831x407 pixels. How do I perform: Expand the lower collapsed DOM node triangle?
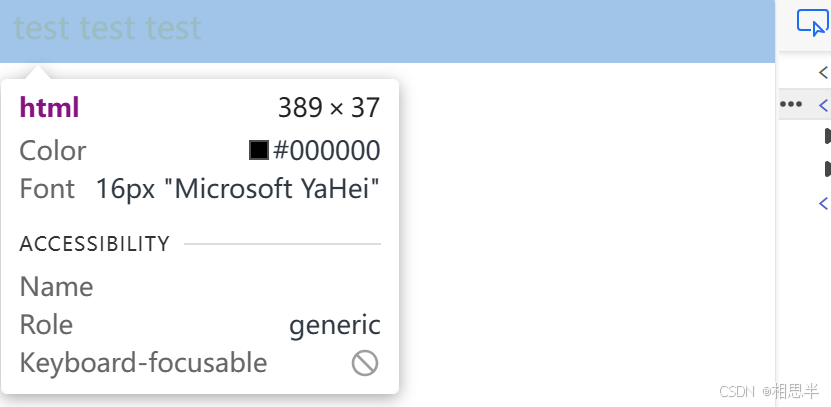tap(827, 169)
